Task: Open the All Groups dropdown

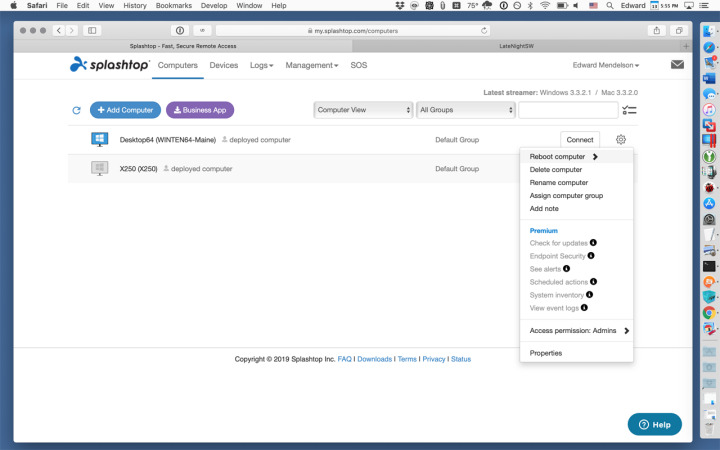Action: coord(466,110)
